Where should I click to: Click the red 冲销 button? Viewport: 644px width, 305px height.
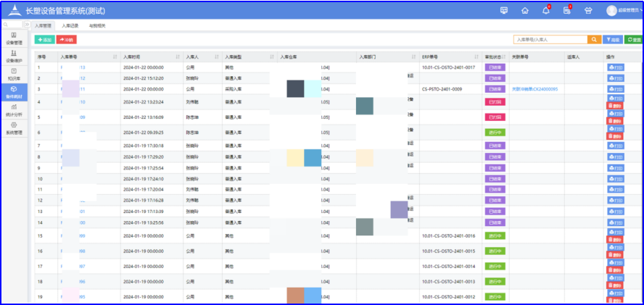pos(66,39)
